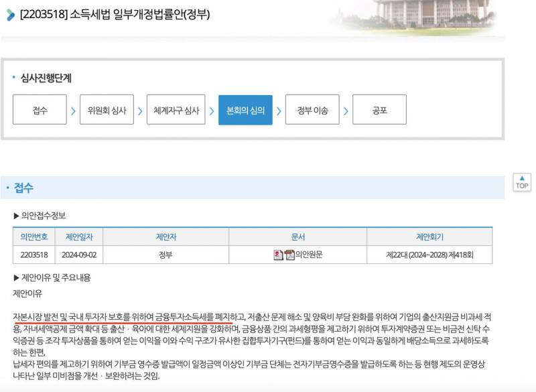Select the proposer cell 정부
Screen dimensions: 536x392
click(165, 255)
